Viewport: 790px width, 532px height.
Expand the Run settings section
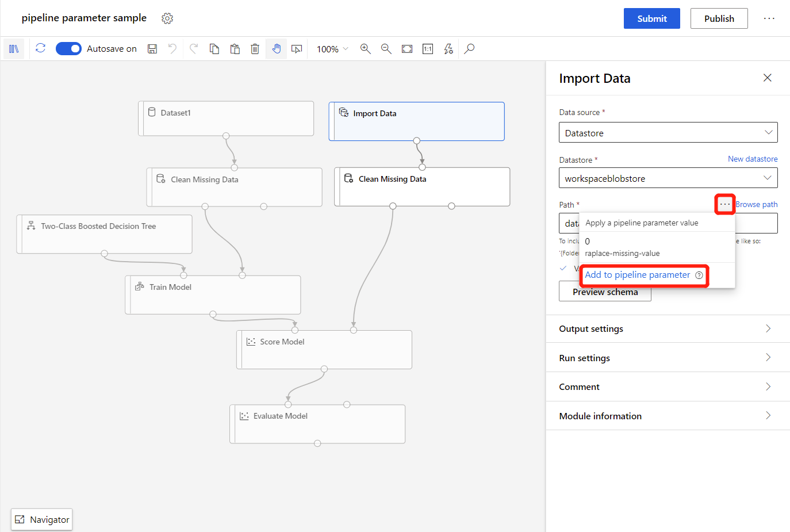coord(667,358)
